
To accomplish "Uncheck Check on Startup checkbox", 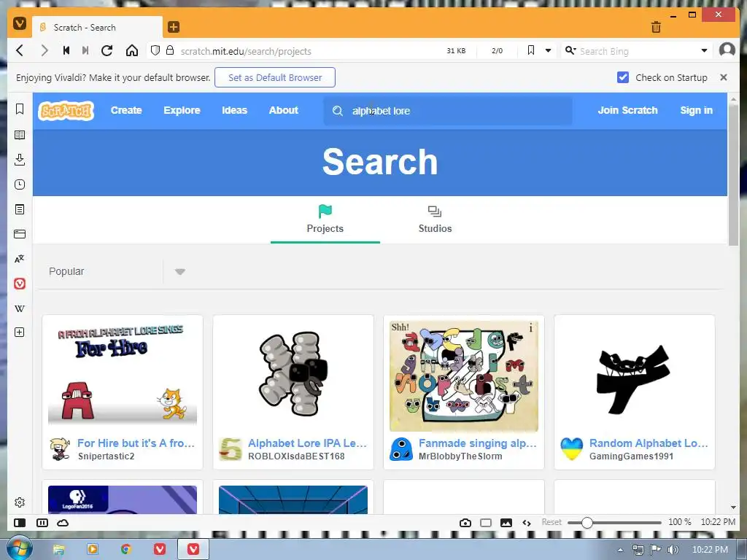I will coord(623,77).
